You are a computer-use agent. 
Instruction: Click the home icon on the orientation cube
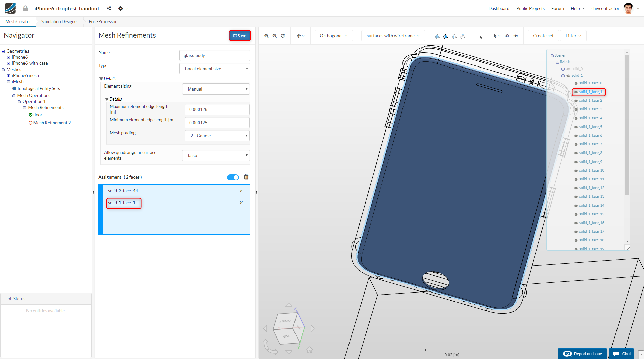point(309,350)
